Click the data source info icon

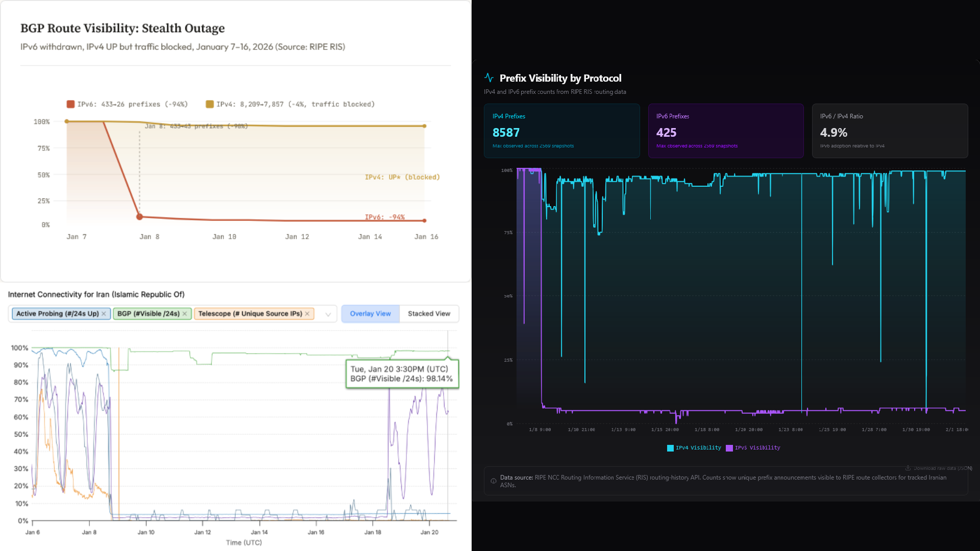(493, 481)
